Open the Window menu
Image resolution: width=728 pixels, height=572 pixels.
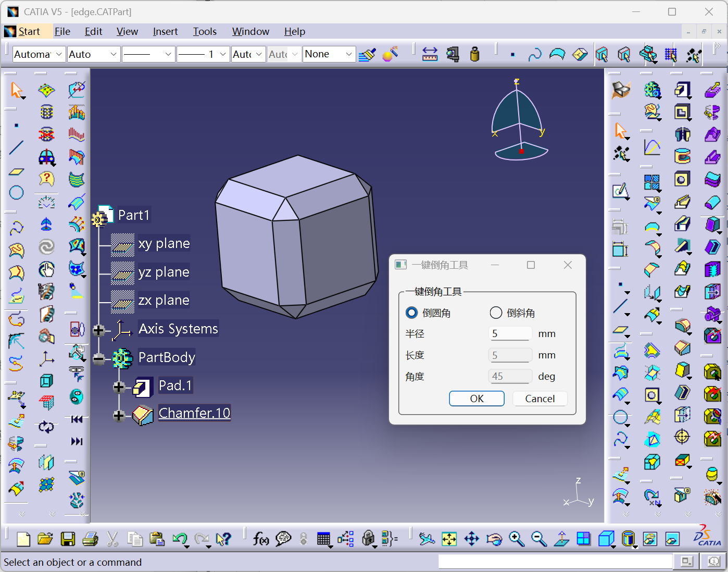250,32
